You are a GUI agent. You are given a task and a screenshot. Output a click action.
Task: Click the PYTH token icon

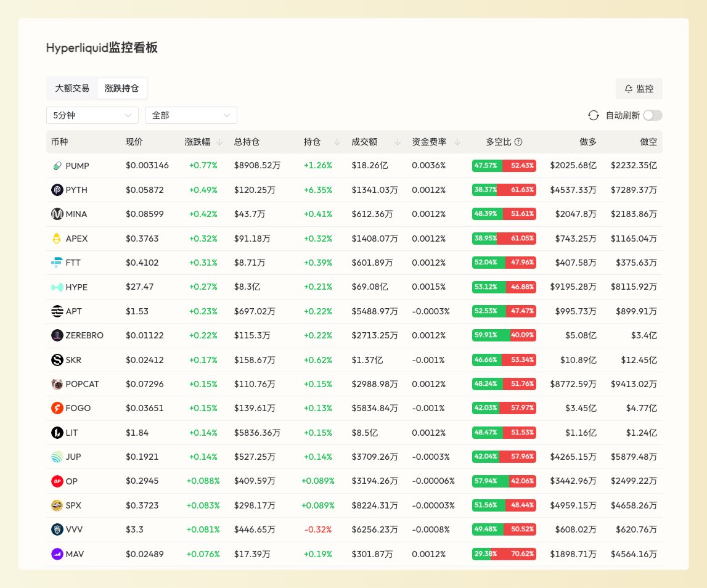[57, 190]
